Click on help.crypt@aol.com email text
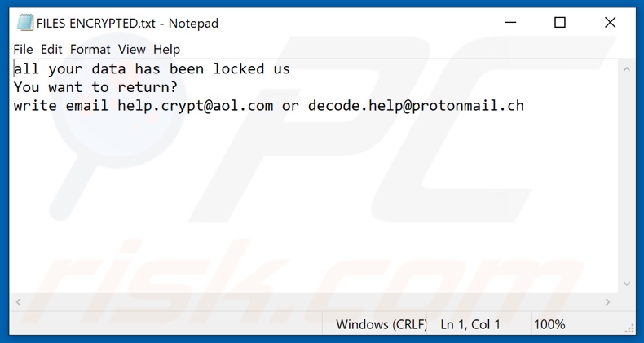 [195, 105]
